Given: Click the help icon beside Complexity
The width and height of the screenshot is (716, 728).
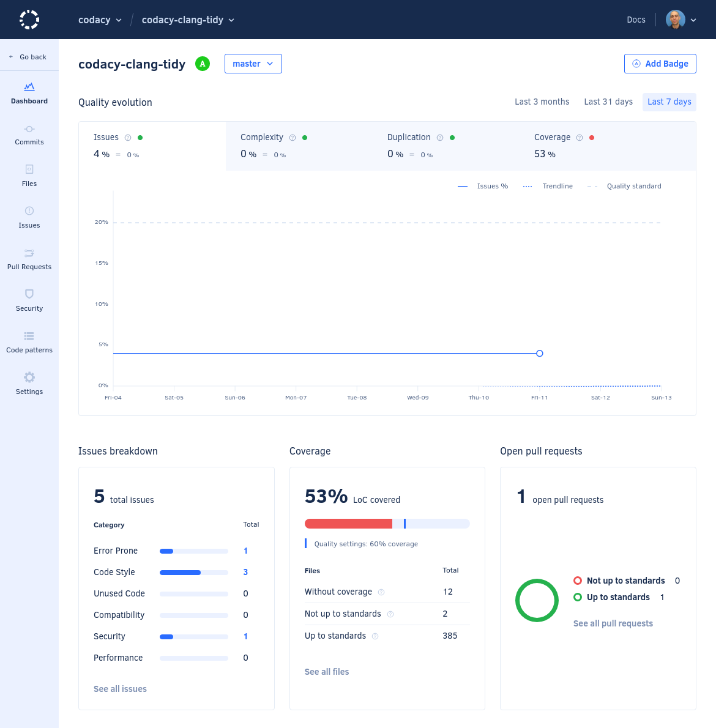Looking at the screenshot, I should tap(293, 138).
